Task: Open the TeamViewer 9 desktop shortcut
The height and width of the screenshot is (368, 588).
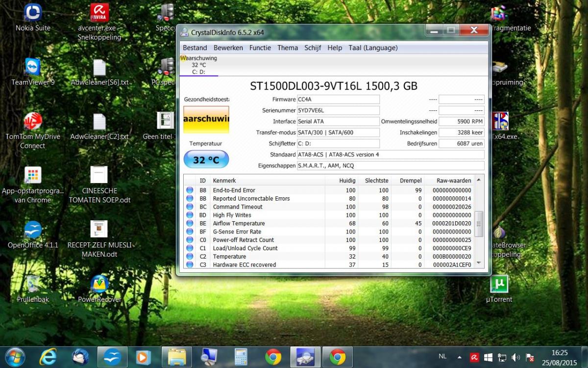Action: (33, 68)
